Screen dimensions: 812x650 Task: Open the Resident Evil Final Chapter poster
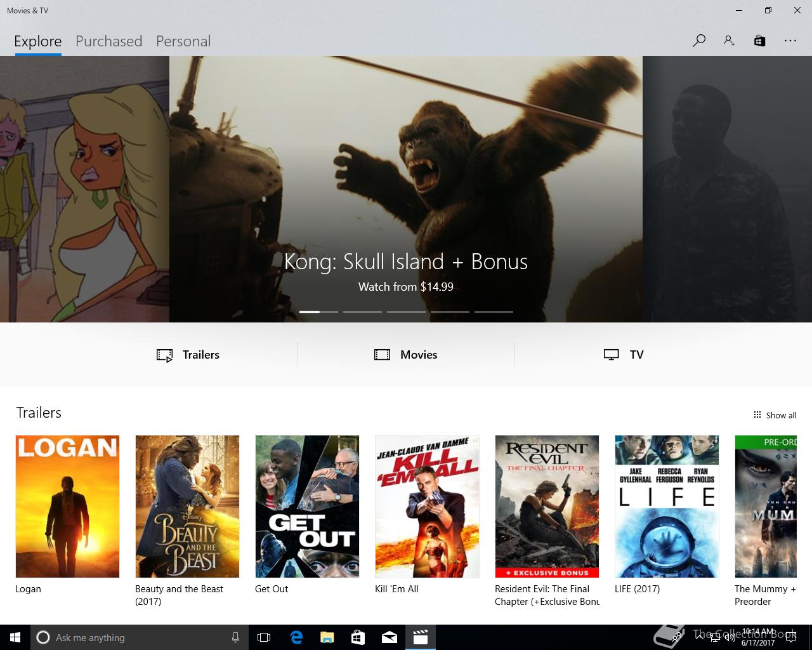tap(547, 507)
